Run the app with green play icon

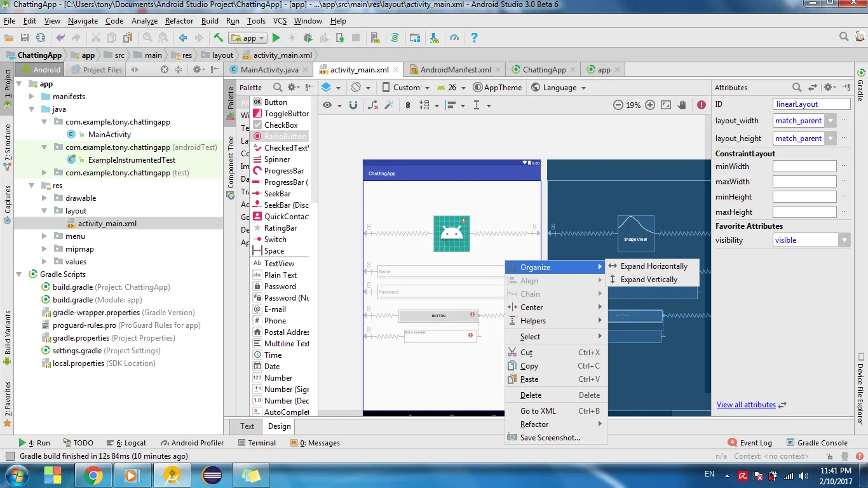coord(276,38)
